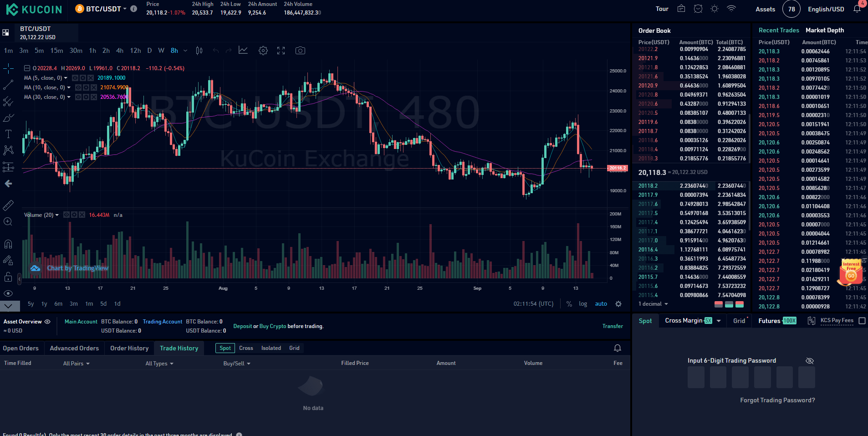Screen dimensions: 868x436
Task: Select the patterns drawing tool
Action: point(8,150)
